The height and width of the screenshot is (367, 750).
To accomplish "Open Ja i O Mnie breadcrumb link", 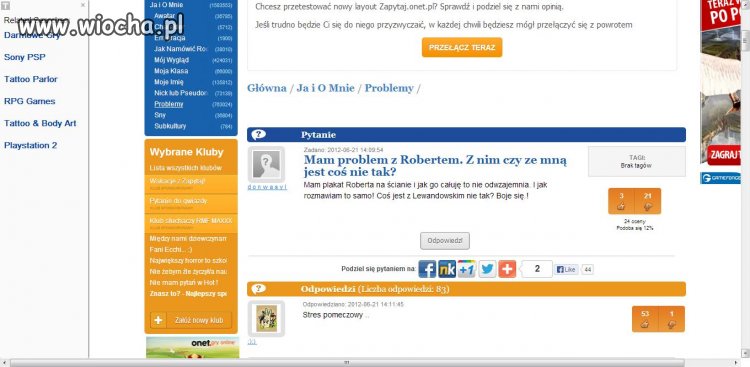I will tap(326, 88).
